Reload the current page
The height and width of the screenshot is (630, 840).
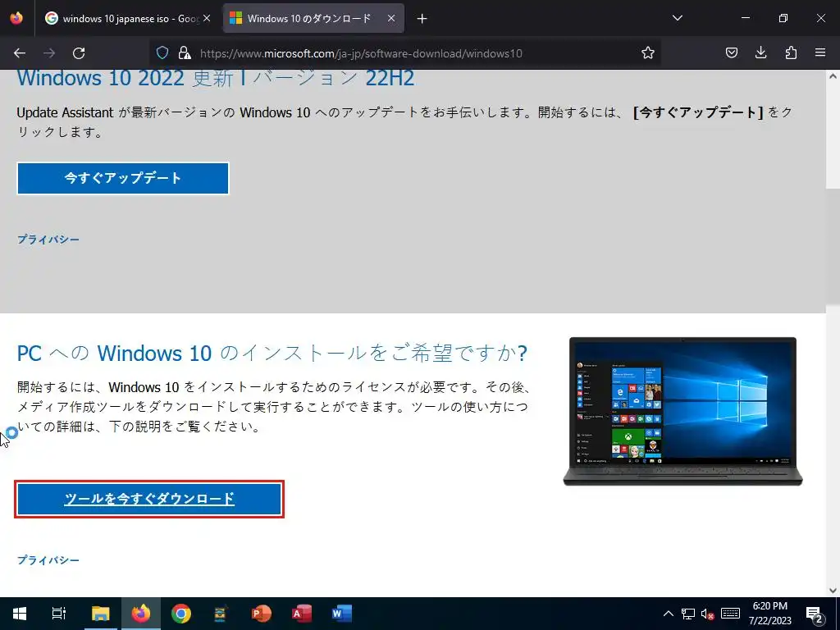79,53
